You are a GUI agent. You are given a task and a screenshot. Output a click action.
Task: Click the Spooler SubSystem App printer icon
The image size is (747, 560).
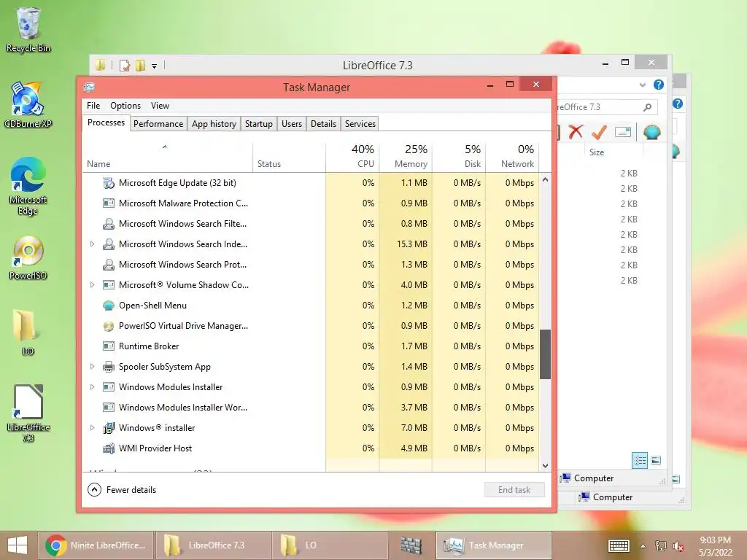109,367
